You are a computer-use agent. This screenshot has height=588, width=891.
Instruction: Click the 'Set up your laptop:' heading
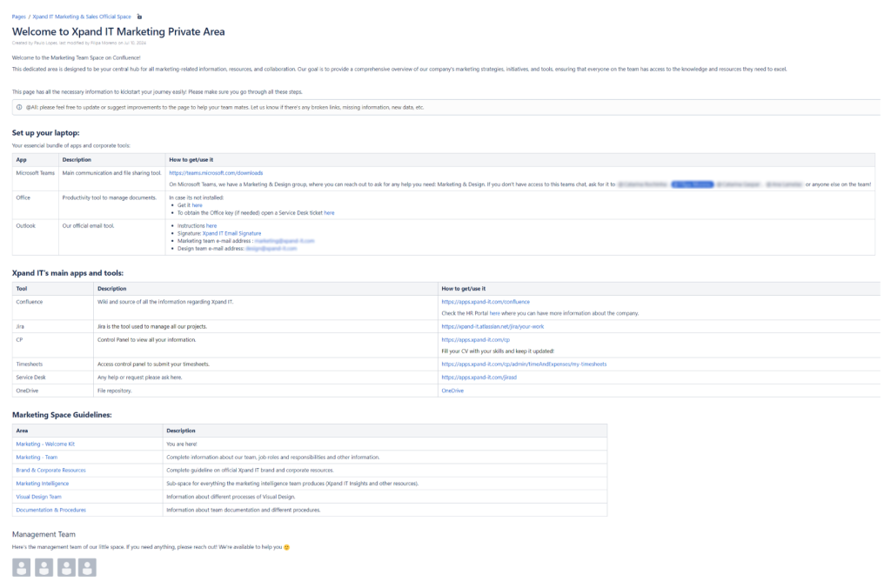pyautogui.click(x=45, y=132)
